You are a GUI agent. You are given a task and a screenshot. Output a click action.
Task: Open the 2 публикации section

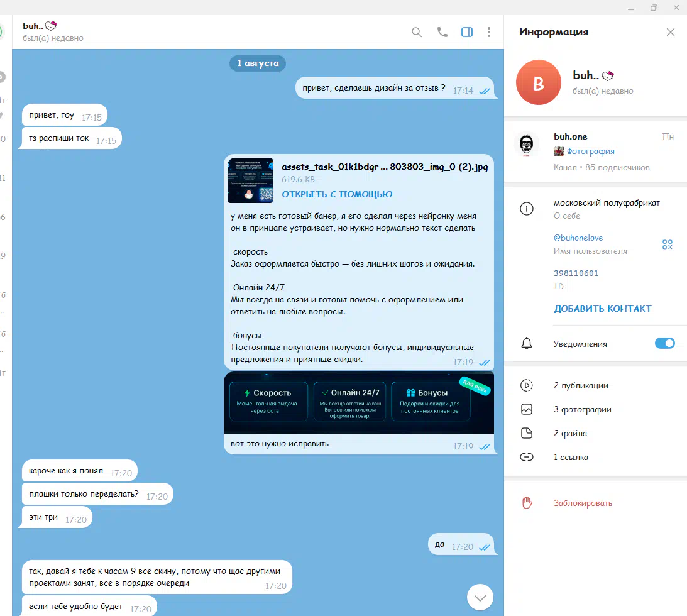581,385
